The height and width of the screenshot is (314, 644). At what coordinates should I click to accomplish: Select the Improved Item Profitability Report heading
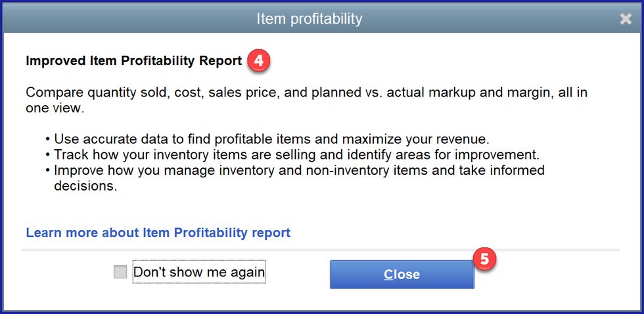coord(133,61)
